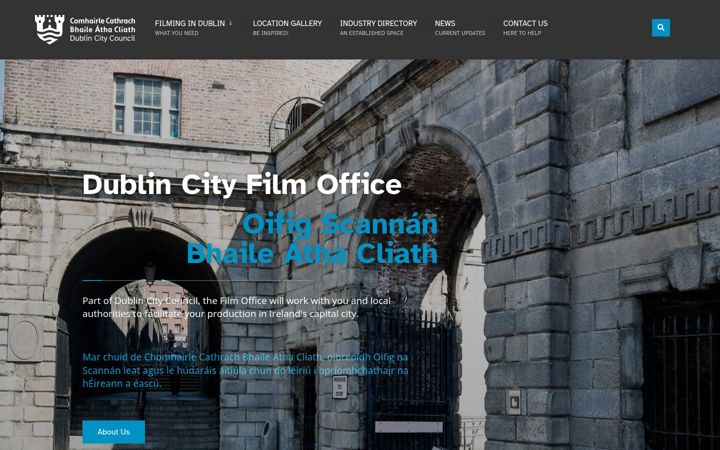Expand the Filming in Dublin dropdown arrow
This screenshot has height=450, width=720.
point(231,22)
